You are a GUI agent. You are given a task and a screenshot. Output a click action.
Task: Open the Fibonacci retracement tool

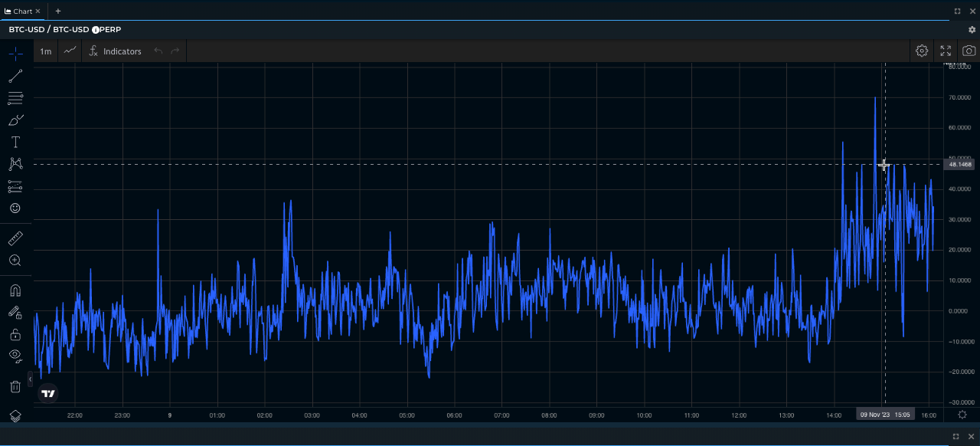(x=15, y=98)
